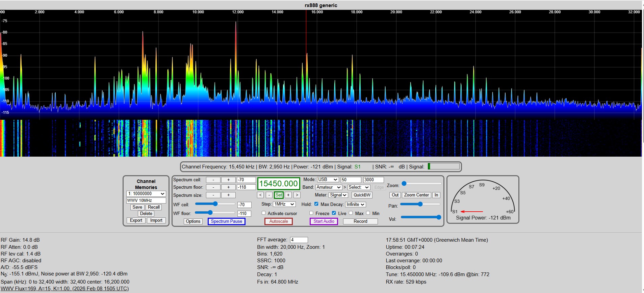
Task: Expand the Band dropdown showing Amateur
Action: tap(329, 187)
